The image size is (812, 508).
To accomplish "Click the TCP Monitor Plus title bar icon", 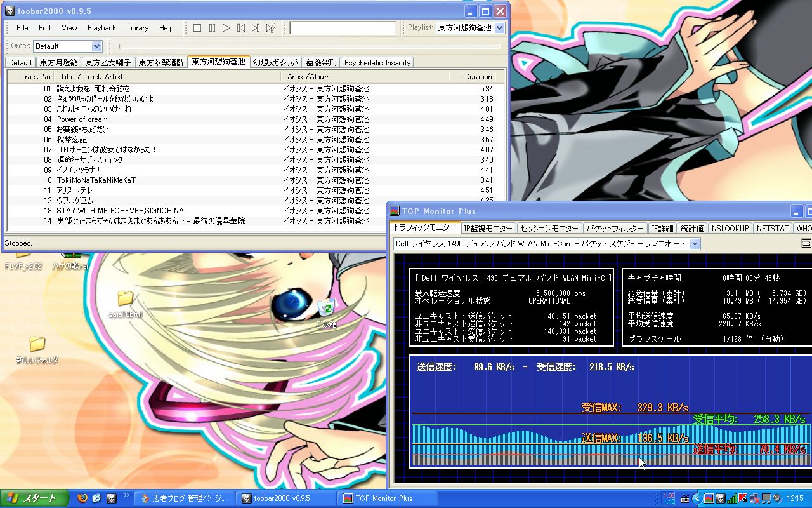I will 395,211.
